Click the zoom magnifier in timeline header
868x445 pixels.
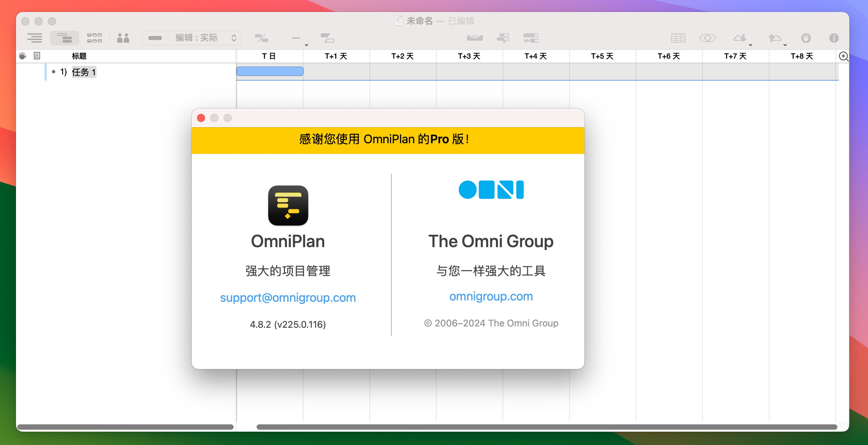(x=843, y=56)
